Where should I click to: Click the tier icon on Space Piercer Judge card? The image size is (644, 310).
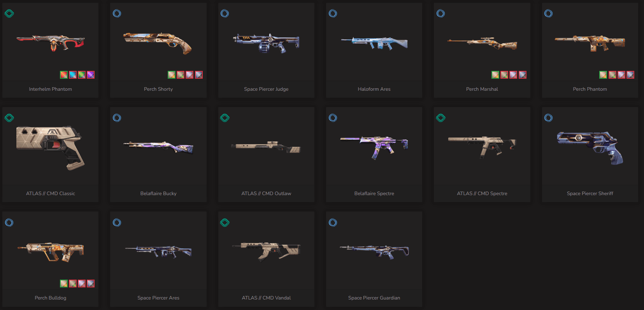[x=225, y=14]
